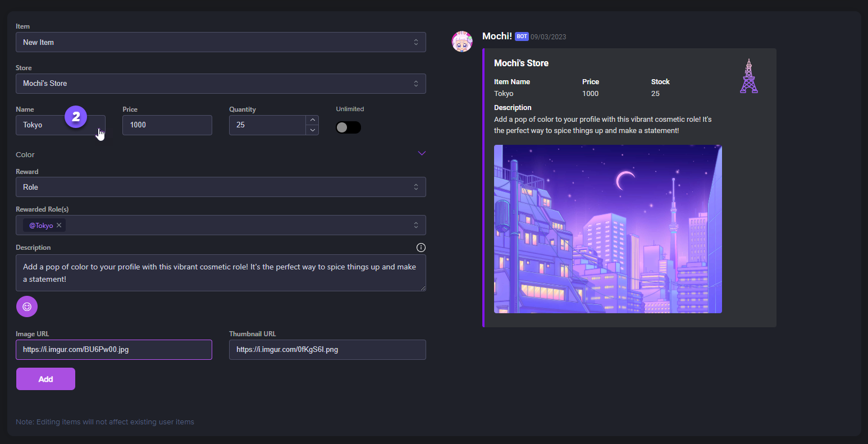868x444 pixels.
Task: Click the purple step 2 badge
Action: [x=76, y=117]
